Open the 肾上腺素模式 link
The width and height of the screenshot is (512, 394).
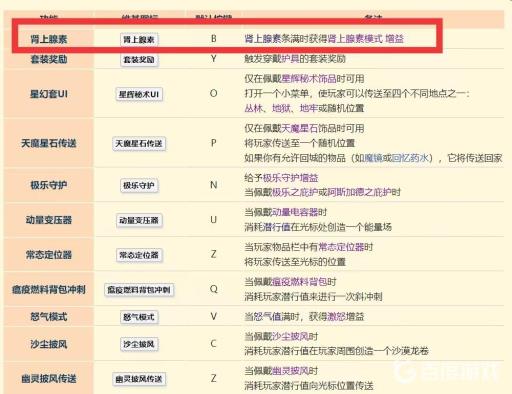355,39
